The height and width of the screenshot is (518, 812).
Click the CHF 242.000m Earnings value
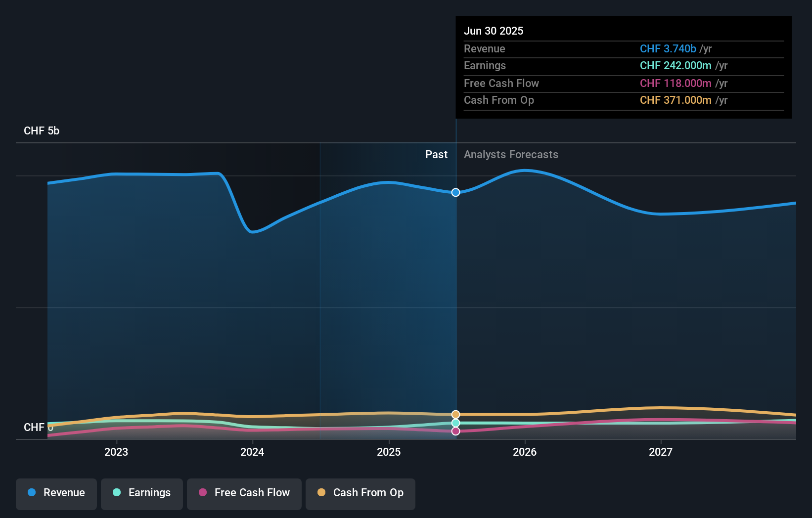(x=676, y=65)
